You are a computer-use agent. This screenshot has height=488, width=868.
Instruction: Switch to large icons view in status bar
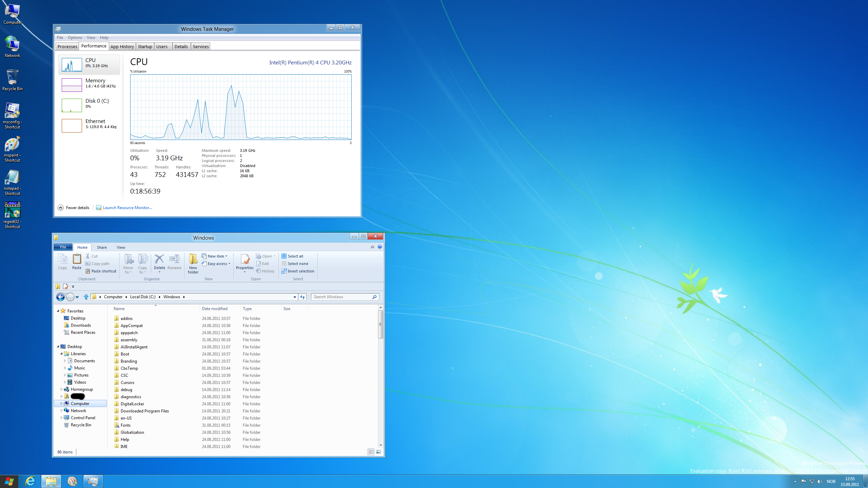click(378, 452)
